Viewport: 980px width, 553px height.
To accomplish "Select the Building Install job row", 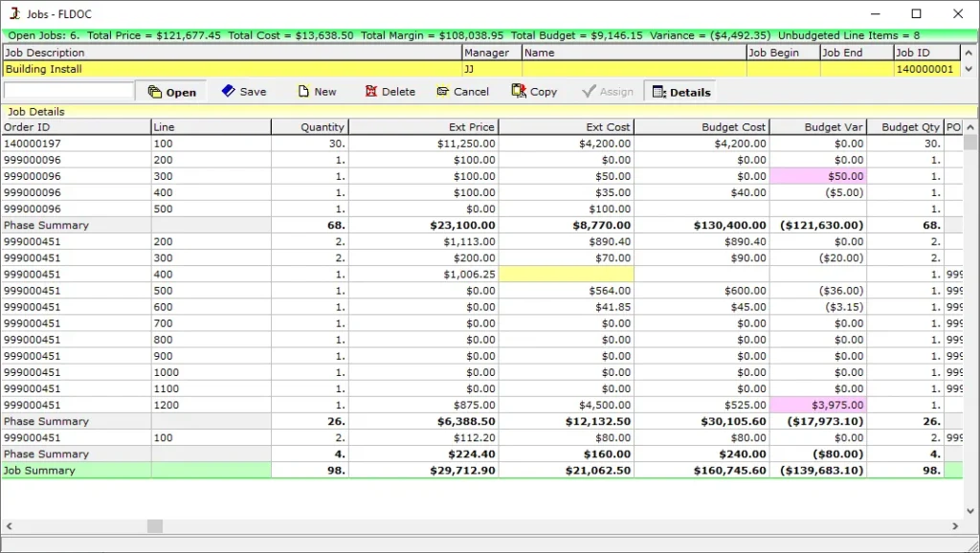I will click(232, 69).
